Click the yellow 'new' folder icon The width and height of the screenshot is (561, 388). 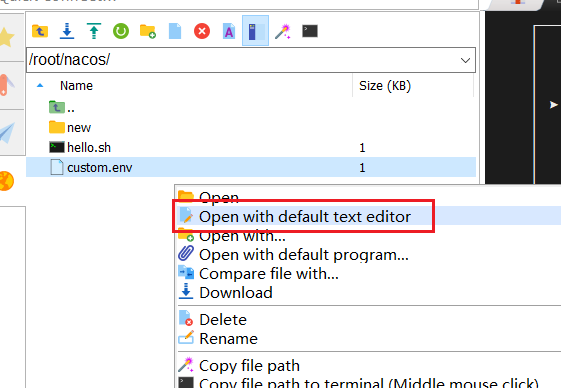pos(57,127)
